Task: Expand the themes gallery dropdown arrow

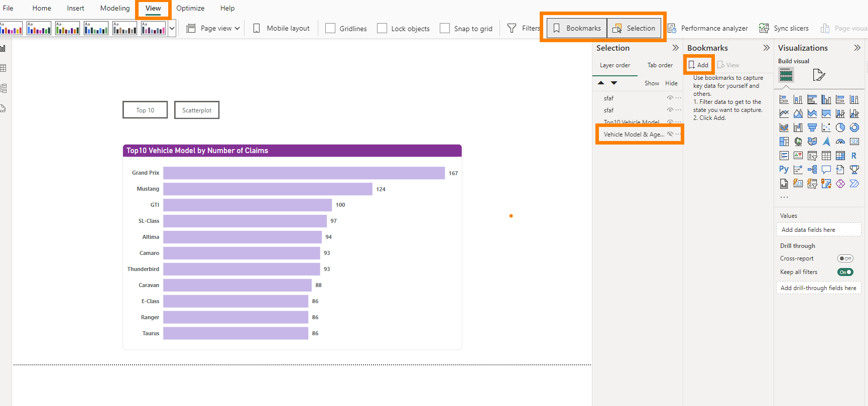Action: (172, 29)
